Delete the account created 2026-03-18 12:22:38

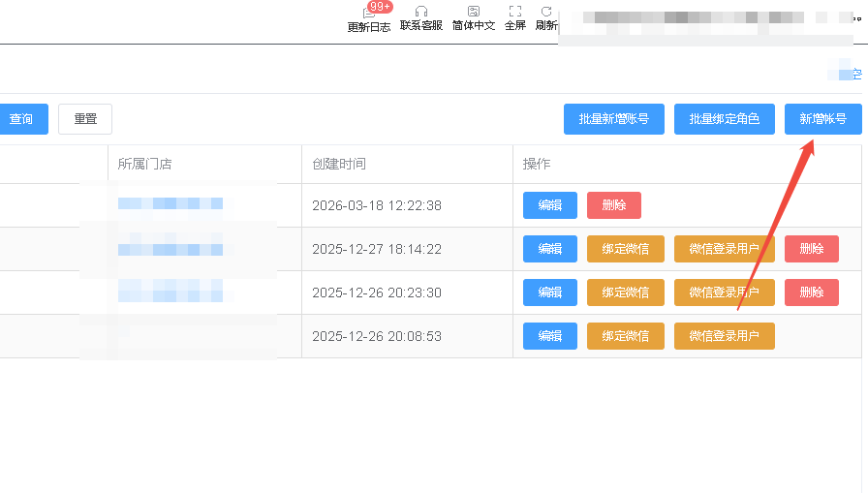tap(613, 205)
